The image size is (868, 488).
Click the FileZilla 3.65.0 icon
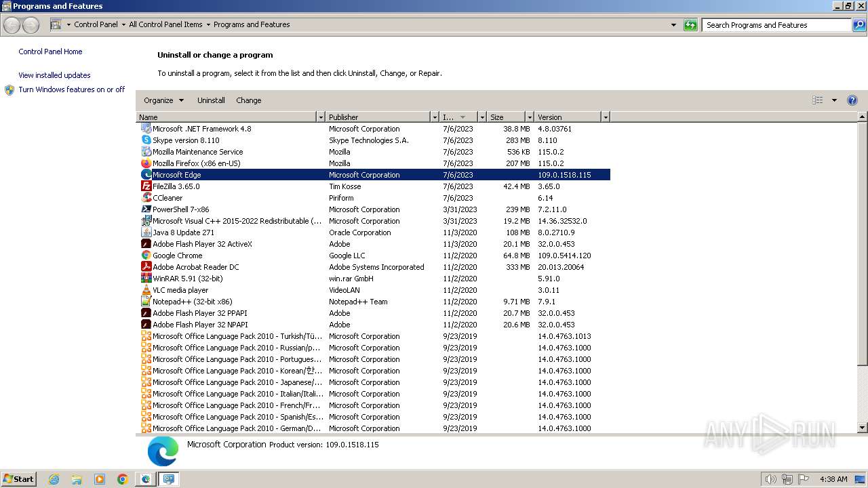(x=146, y=186)
